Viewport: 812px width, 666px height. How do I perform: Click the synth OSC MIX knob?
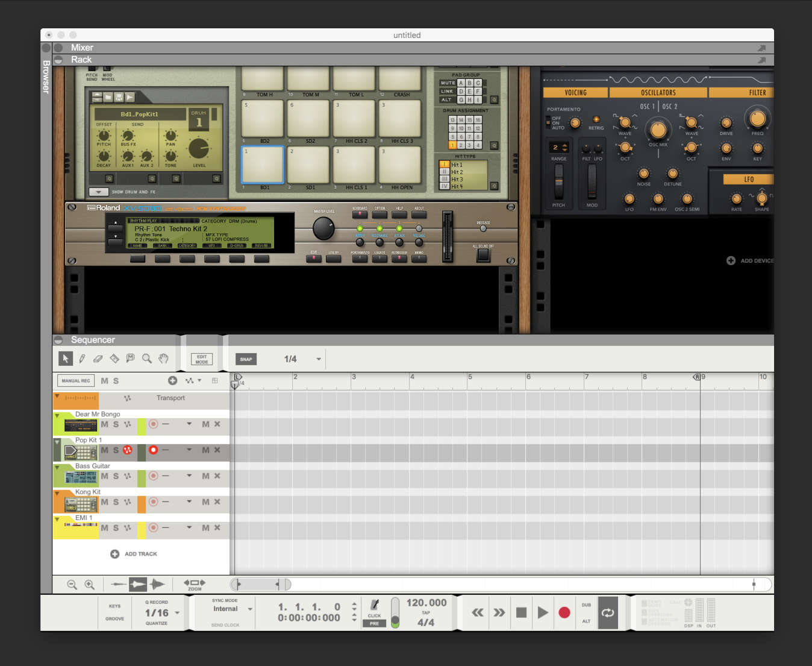click(x=658, y=130)
